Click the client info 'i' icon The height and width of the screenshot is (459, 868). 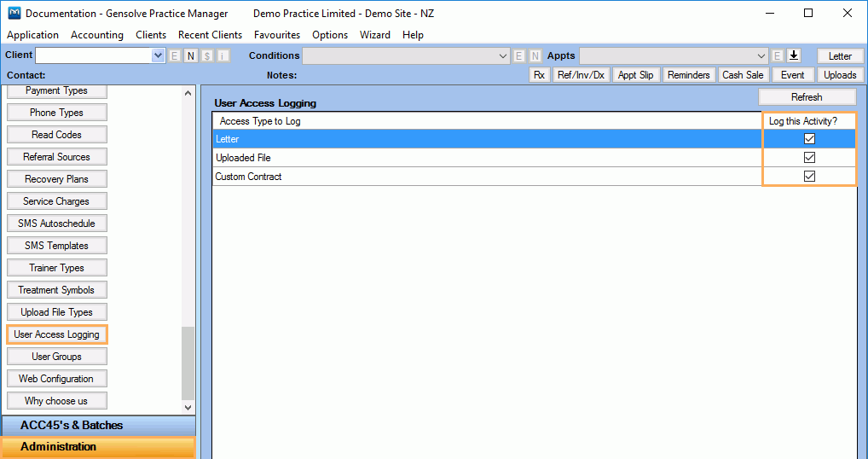coord(223,55)
